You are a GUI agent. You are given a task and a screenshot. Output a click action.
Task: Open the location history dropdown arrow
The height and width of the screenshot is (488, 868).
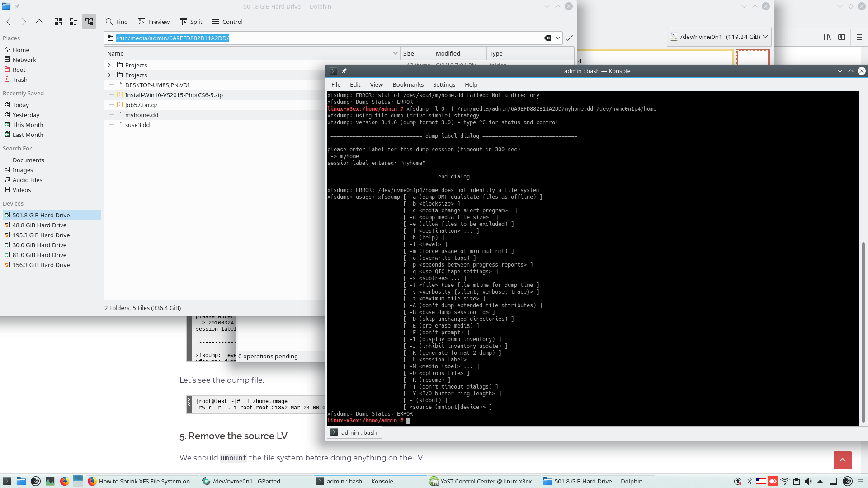pos(558,38)
